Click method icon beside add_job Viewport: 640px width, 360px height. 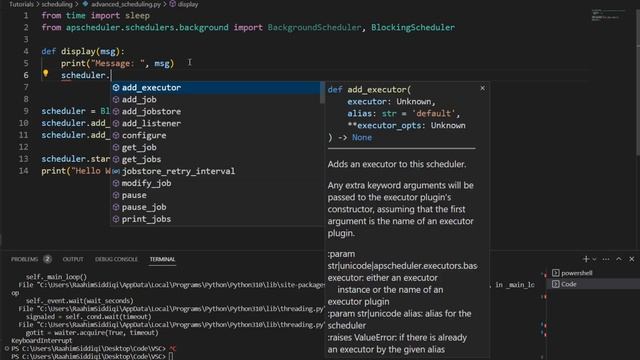pos(116,99)
